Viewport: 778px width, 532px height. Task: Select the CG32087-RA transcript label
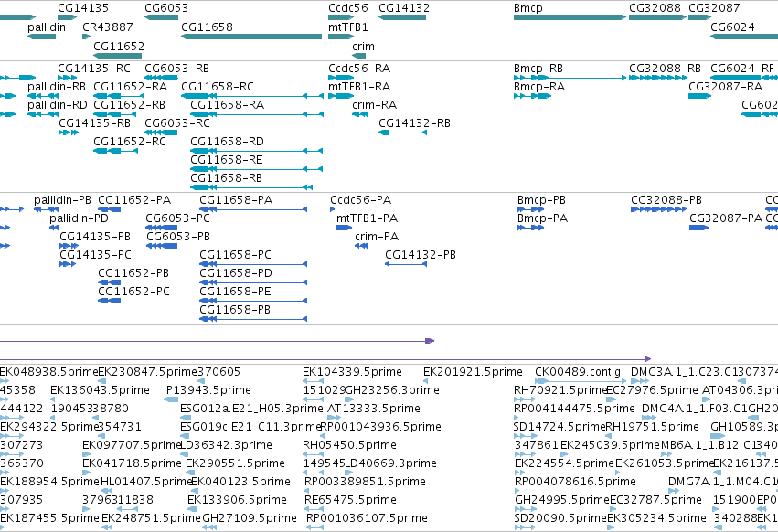point(725,86)
